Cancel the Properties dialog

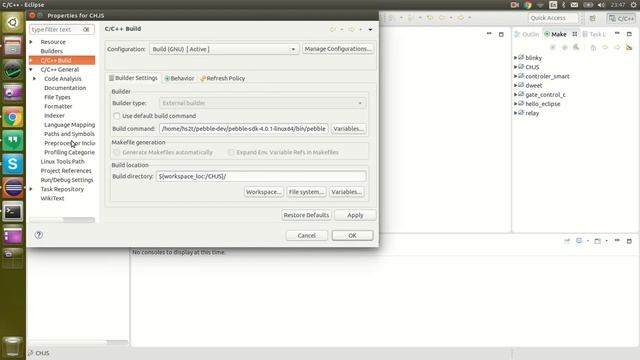pos(307,236)
